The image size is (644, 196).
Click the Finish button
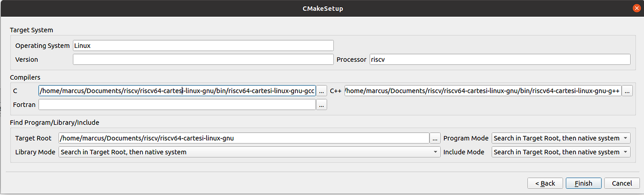(x=583, y=183)
